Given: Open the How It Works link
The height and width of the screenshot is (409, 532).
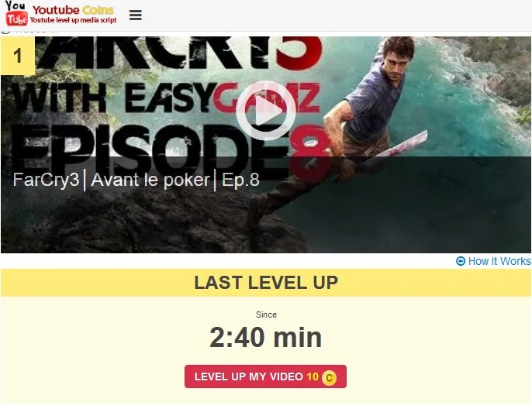Looking at the screenshot, I should click(x=493, y=261).
